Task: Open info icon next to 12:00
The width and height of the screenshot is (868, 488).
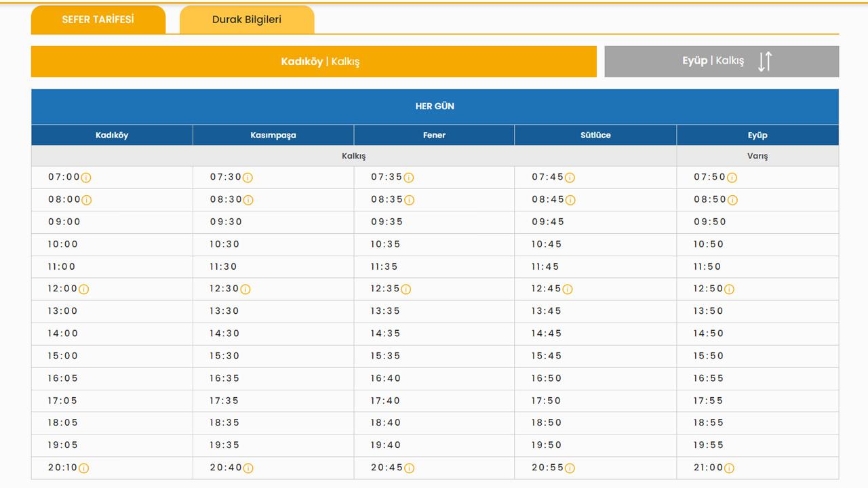Action: pos(84,289)
